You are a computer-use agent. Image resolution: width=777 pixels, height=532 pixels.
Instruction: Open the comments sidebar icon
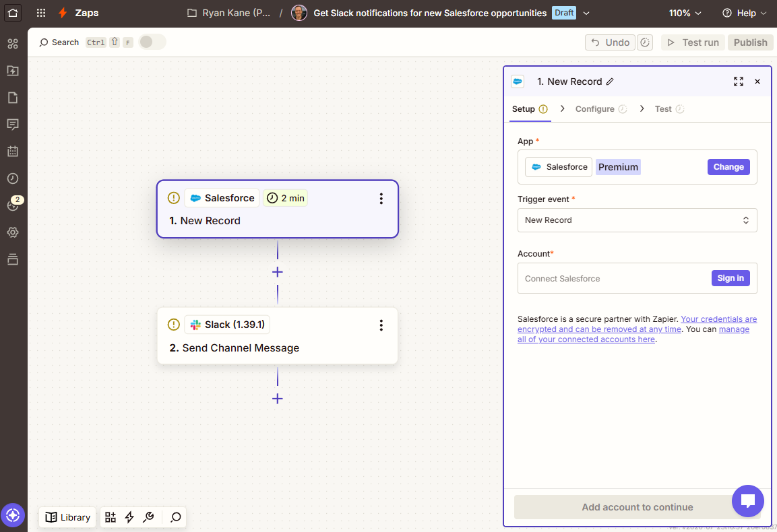[13, 124]
